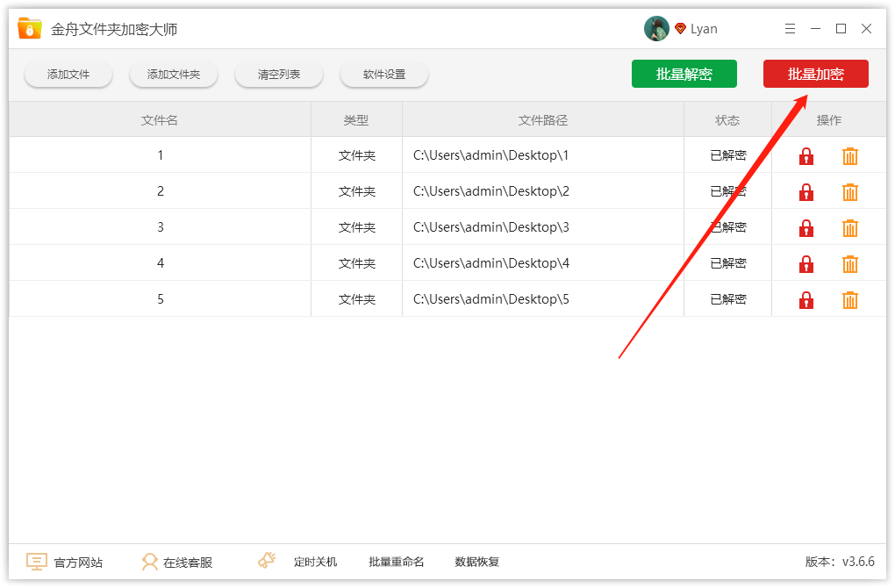Click the Lyan username
The image size is (895, 588).
[x=704, y=29]
